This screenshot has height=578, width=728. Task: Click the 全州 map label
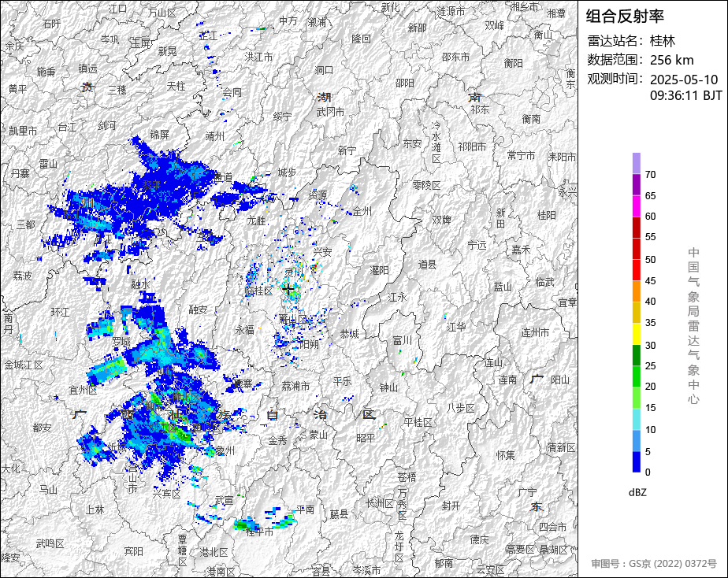[x=362, y=212]
